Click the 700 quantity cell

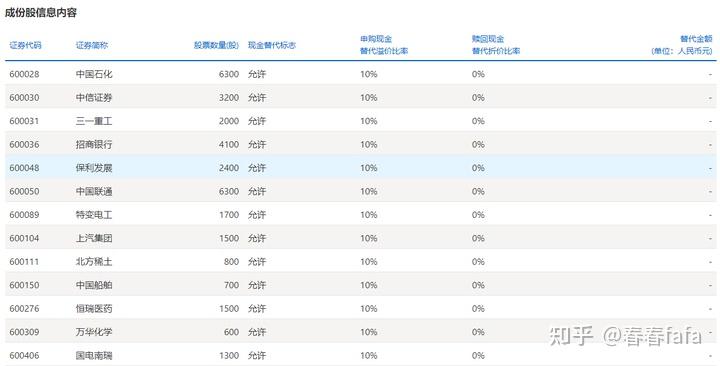point(231,285)
